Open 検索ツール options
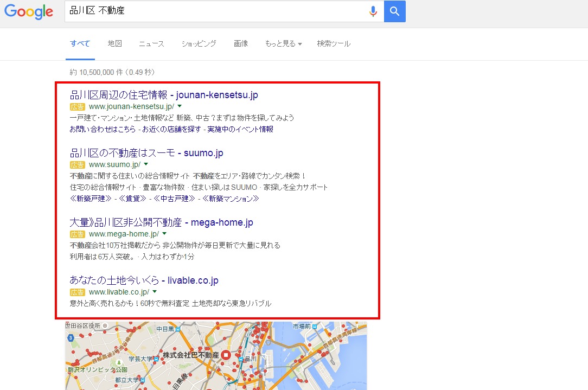588x390 pixels. [334, 43]
